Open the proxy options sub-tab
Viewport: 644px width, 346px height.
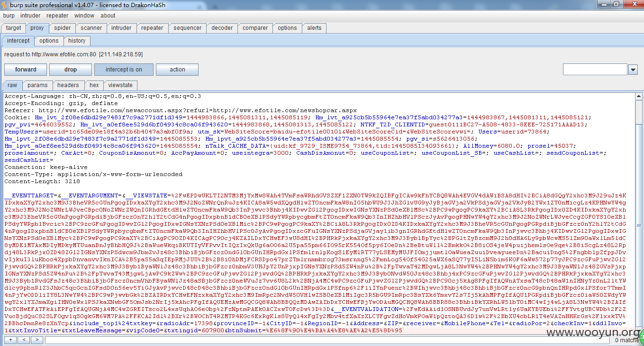point(49,41)
